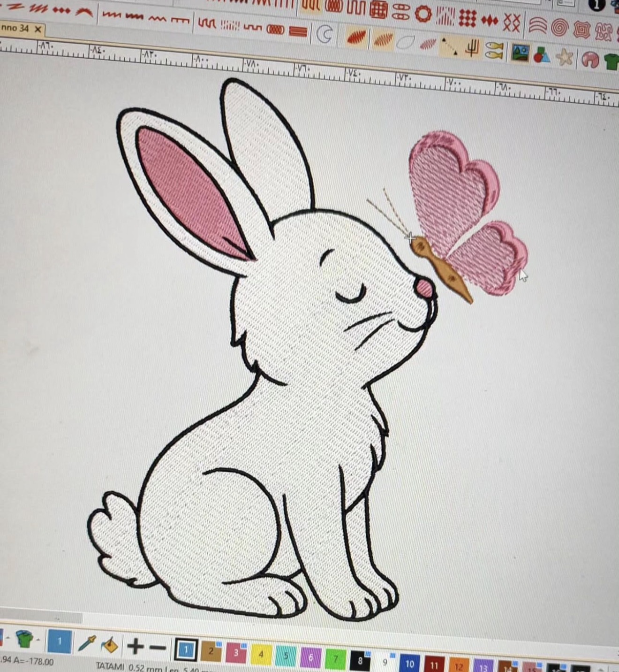The image size is (619, 672).
Task: Open the landscape picture icon
Action: [x=520, y=53]
